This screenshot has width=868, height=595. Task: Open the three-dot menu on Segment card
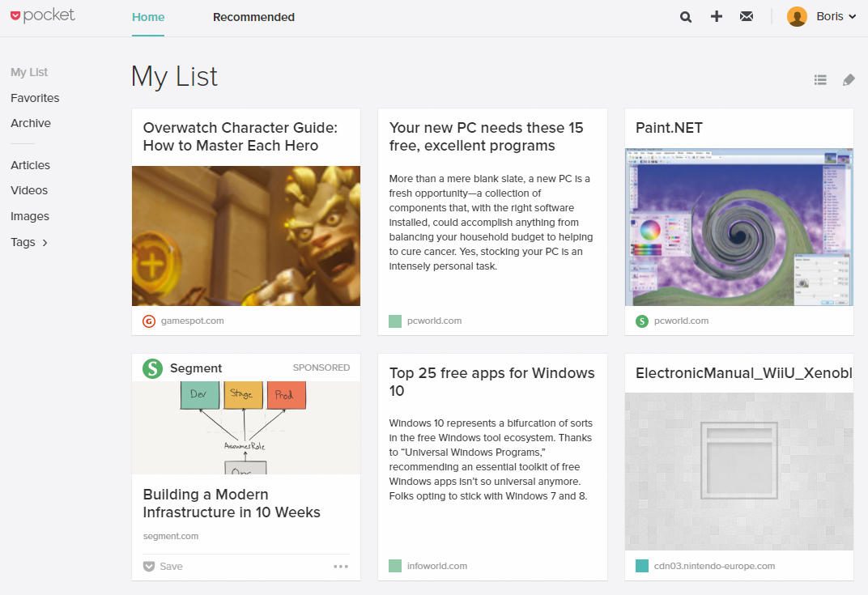(341, 566)
